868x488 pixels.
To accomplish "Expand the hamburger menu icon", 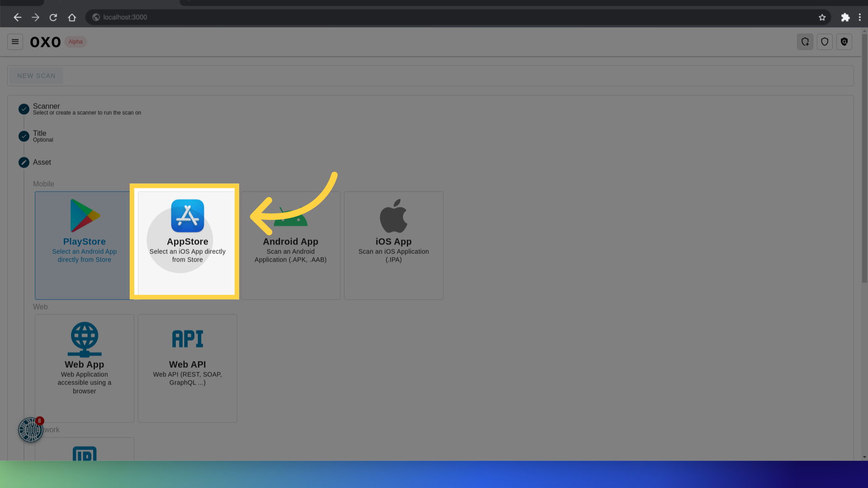I will click(x=15, y=42).
